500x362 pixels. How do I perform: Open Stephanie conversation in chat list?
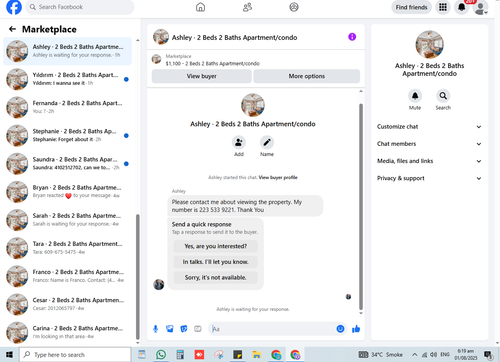point(67,136)
